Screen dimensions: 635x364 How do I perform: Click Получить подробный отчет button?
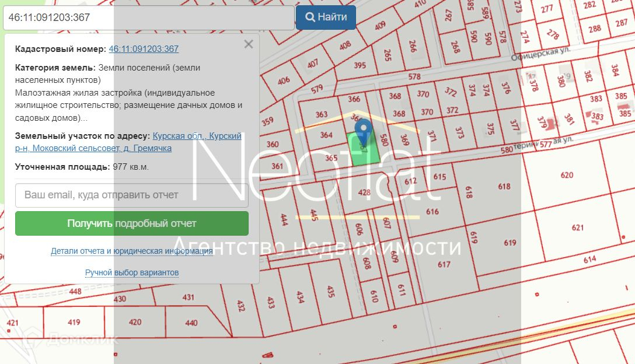pos(132,223)
